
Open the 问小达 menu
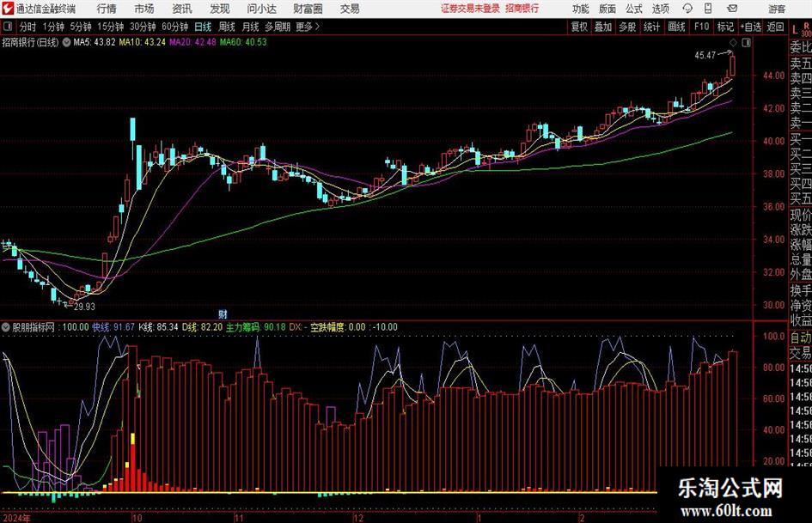[261, 9]
